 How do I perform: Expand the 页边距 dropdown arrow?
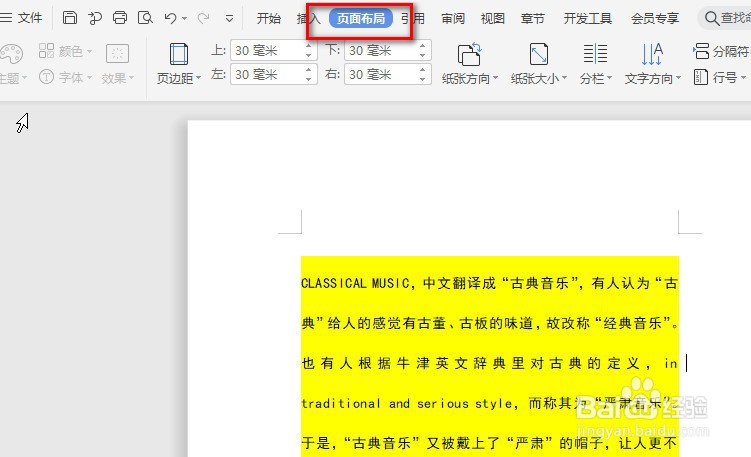click(198, 78)
